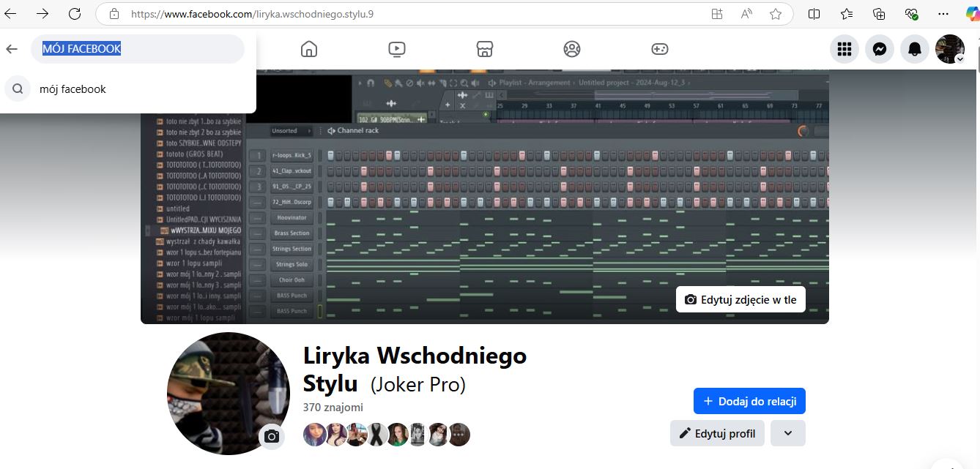
Task: Open the '370 znajomi' friends link
Action: tap(333, 408)
